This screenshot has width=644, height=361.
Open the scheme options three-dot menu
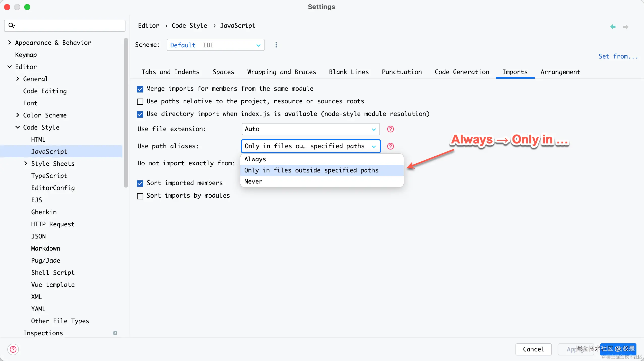(x=276, y=45)
